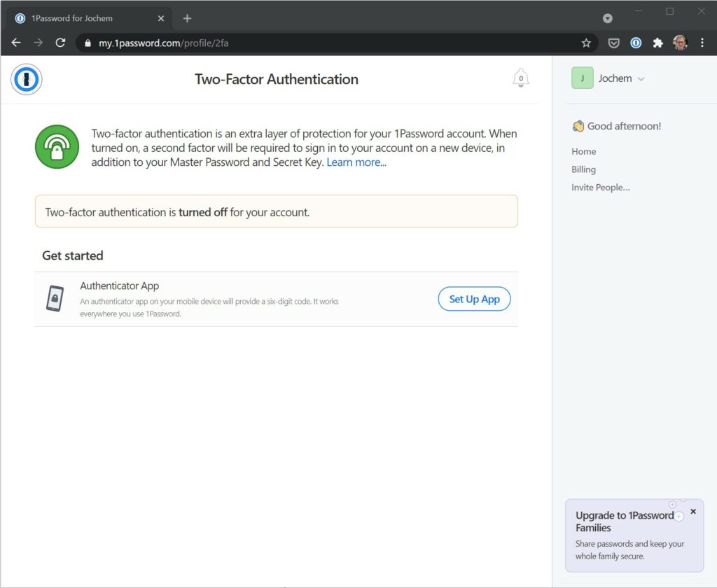This screenshot has width=717, height=588.
Task: Click the Set Up App button
Action: pyautogui.click(x=474, y=299)
